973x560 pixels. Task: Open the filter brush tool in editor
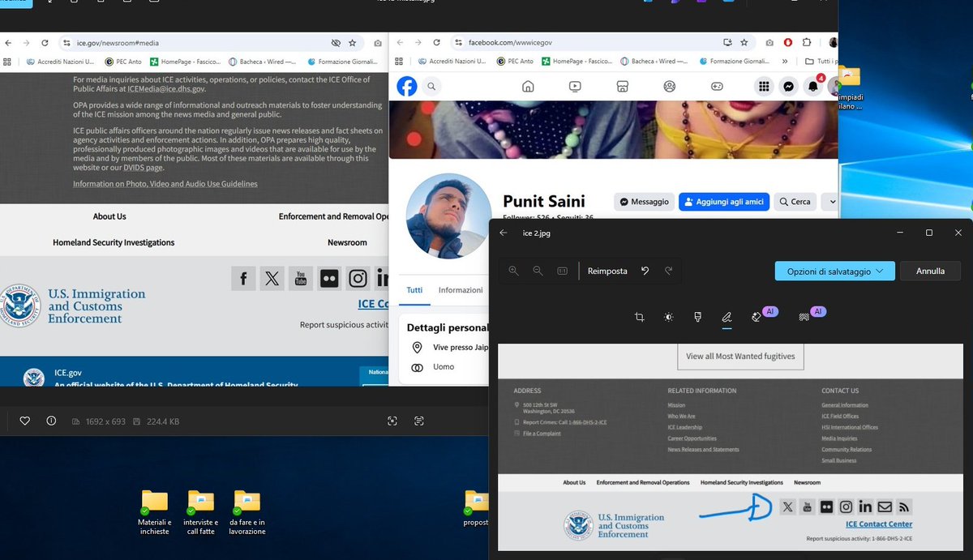pos(698,318)
